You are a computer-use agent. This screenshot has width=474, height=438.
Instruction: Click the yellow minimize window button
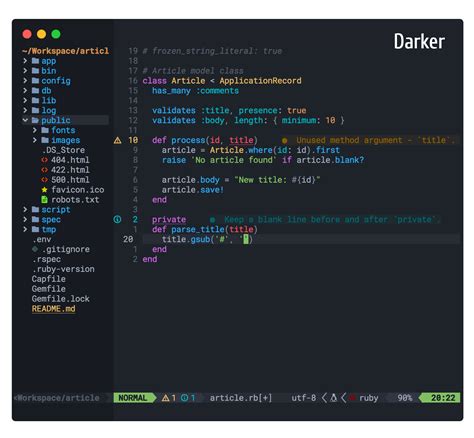[41, 34]
